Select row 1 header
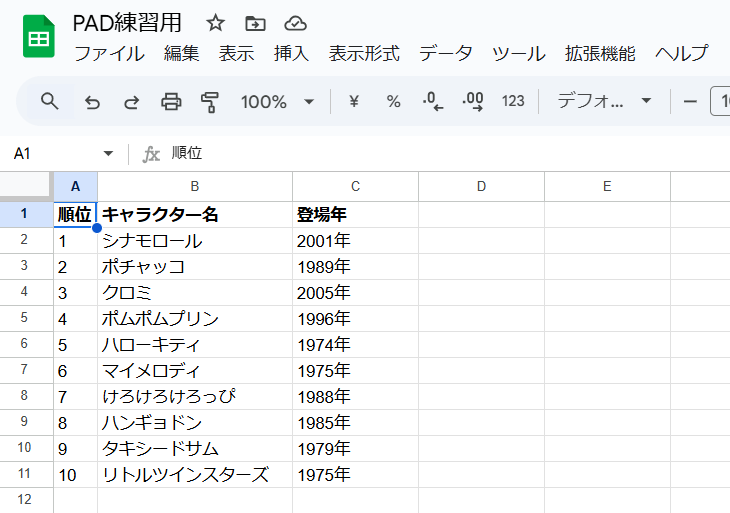 pyautogui.click(x=27, y=214)
